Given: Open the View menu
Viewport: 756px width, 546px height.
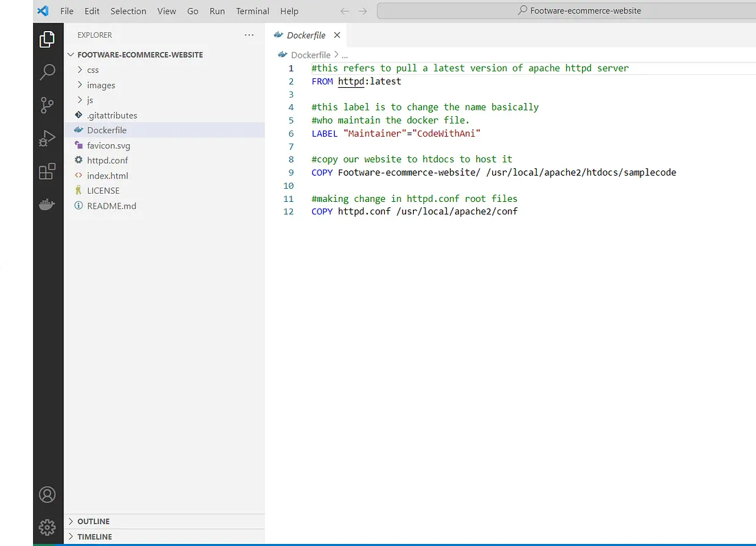Looking at the screenshot, I should (167, 11).
